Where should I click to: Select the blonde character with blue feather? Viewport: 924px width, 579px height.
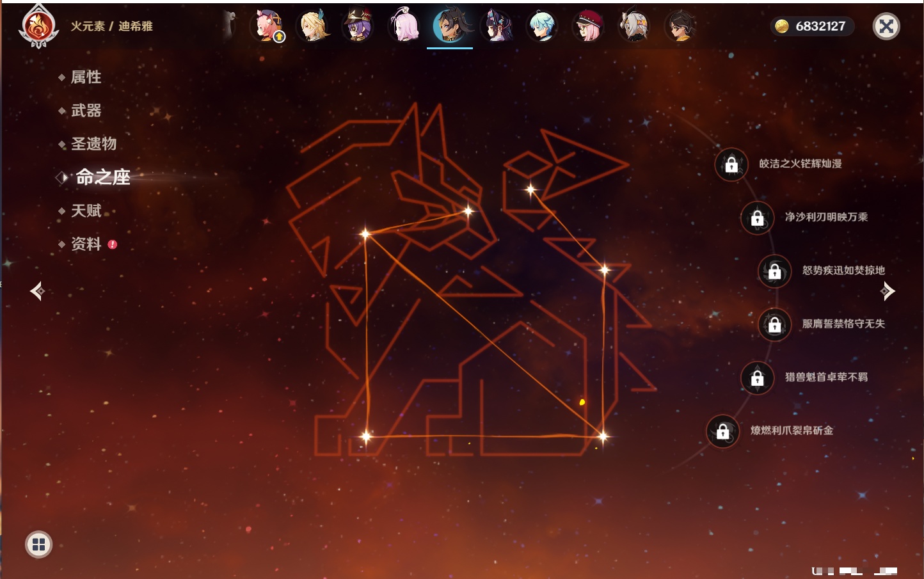tap(313, 26)
